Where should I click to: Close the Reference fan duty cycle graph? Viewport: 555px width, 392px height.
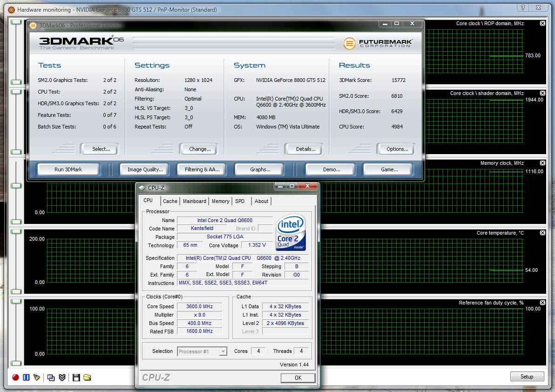click(x=542, y=303)
